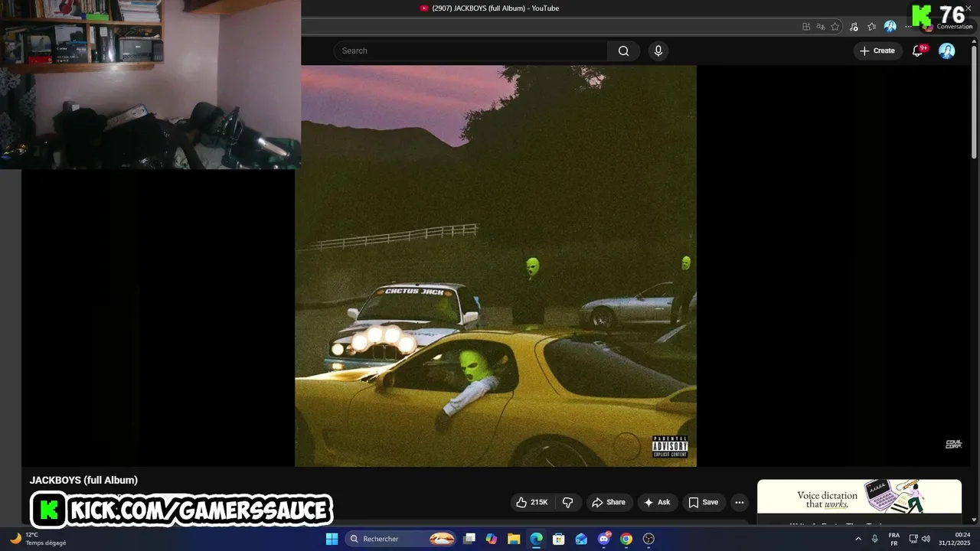Start voice search with microphone icon
This screenshot has width=980, height=551.
tap(658, 51)
